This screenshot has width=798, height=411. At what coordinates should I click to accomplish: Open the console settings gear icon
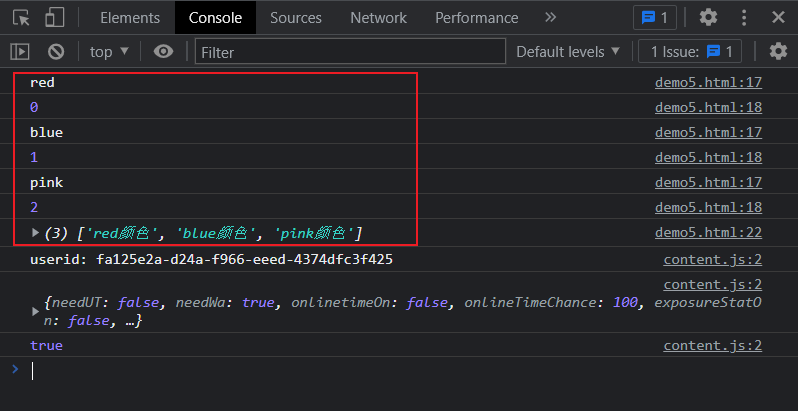778,52
